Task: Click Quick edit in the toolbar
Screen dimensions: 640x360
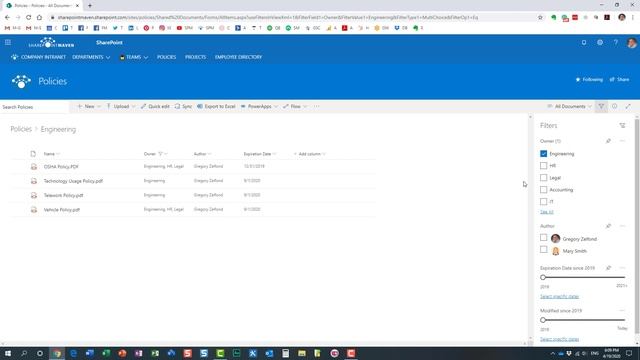Action: pos(155,107)
